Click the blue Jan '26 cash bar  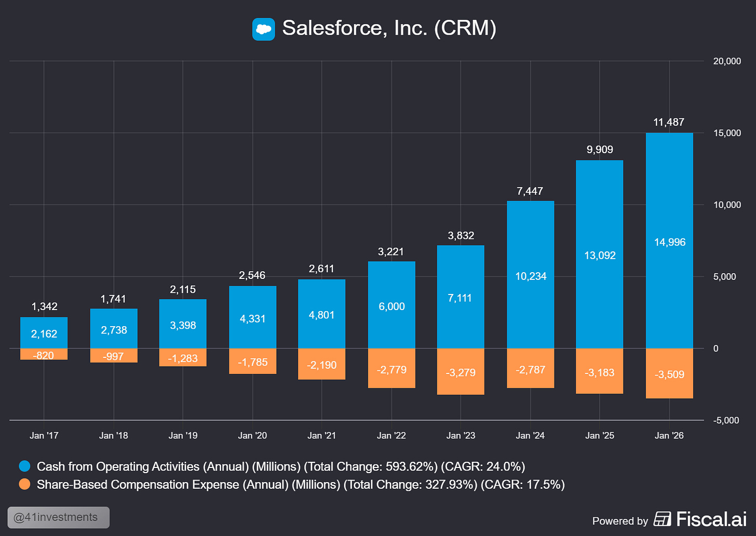pyautogui.click(x=669, y=240)
